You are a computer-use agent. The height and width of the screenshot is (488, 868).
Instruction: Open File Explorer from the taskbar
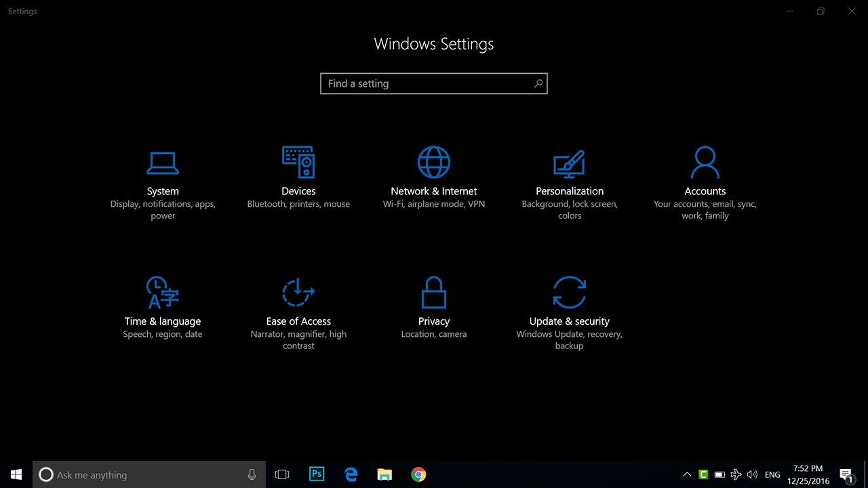384,474
